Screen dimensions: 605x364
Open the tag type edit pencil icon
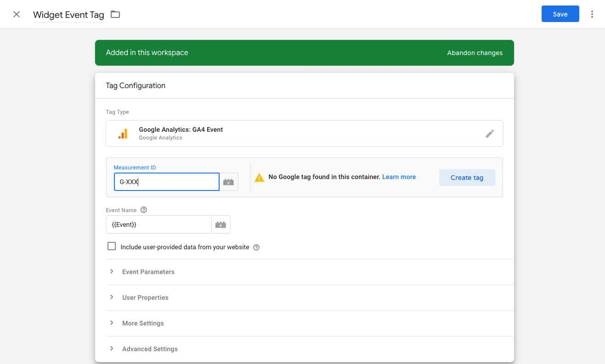(490, 133)
